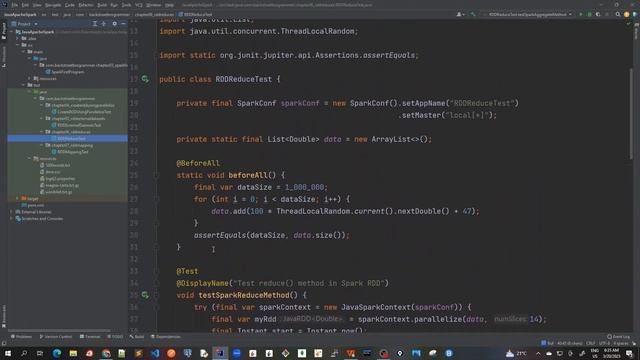640x360 pixels.
Task: Collapse the target folder node
Action: pyautogui.click(x=18, y=199)
